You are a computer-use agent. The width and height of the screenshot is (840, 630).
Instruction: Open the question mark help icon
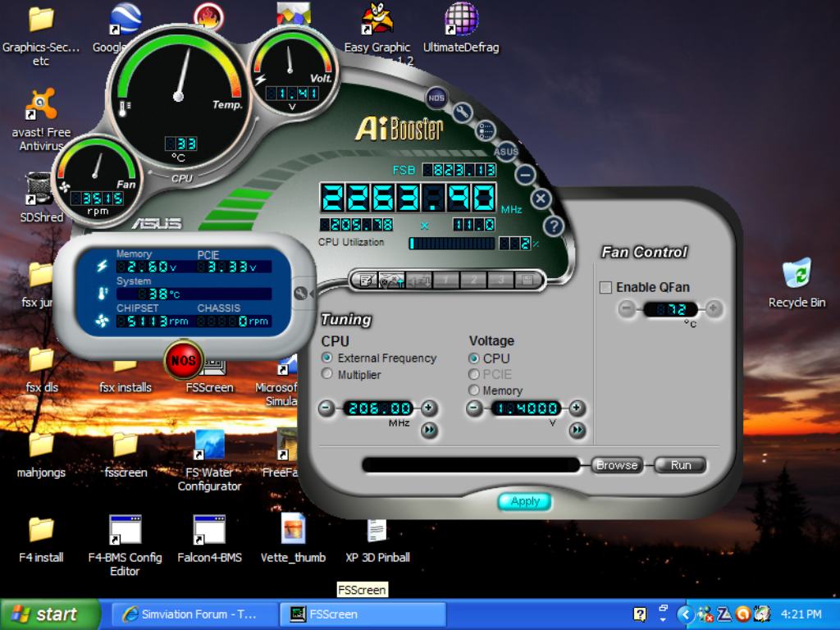(555, 226)
